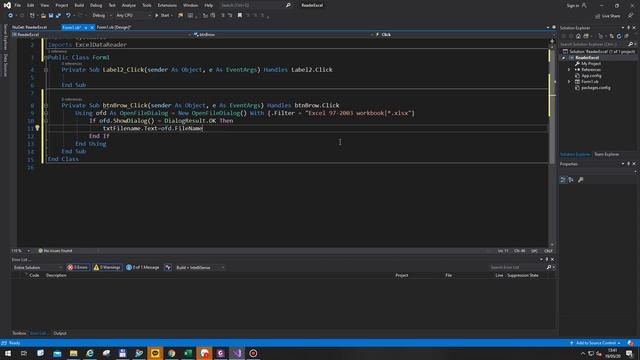Open the ReaderExcel project navigation dropdown

coord(101,35)
